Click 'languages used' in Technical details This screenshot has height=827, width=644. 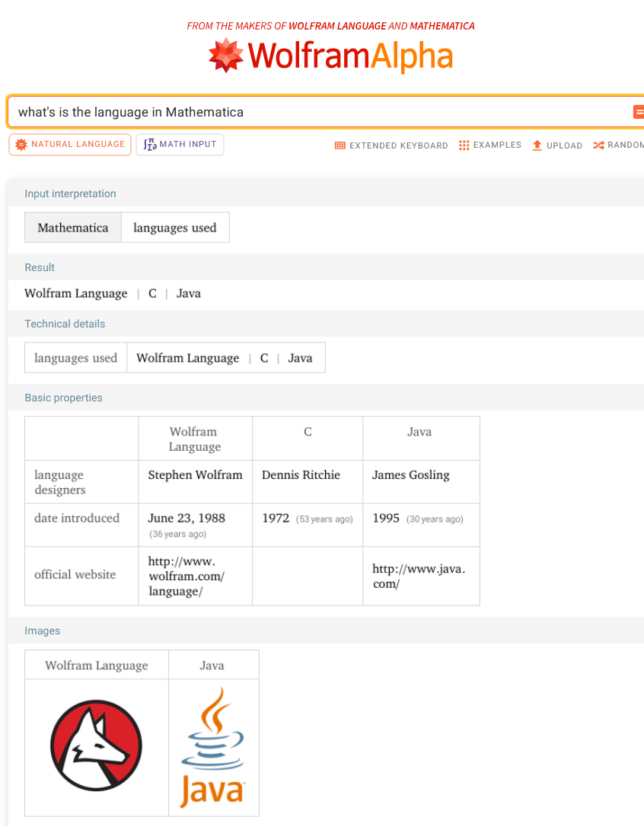tap(75, 358)
